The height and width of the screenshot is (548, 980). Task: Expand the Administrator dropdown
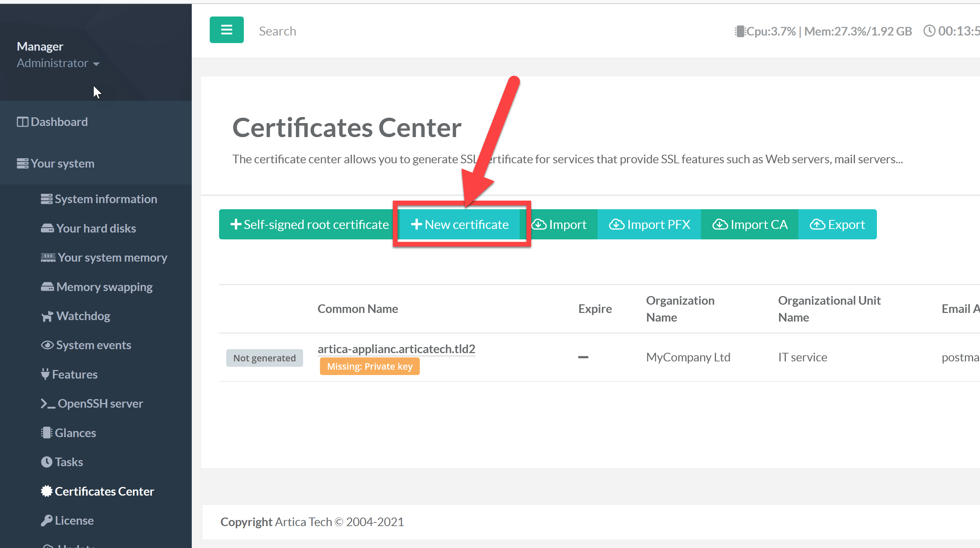[x=58, y=63]
